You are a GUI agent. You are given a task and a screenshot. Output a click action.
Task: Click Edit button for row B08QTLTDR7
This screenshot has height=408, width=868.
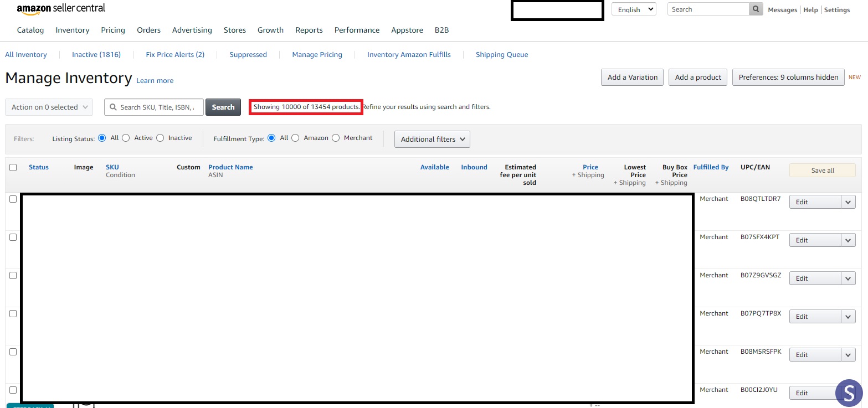point(815,202)
